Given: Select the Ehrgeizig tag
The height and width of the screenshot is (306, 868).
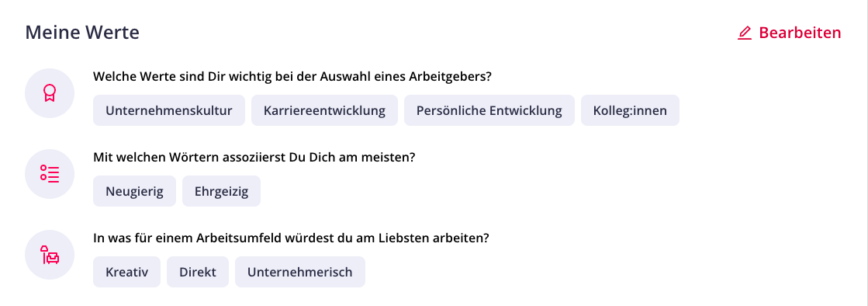Looking at the screenshot, I should point(221,191).
